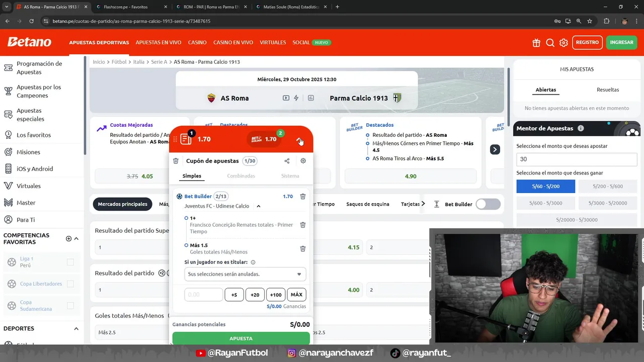The image size is (644, 362).
Task: Add +20 to the stake
Action: tap(255, 295)
